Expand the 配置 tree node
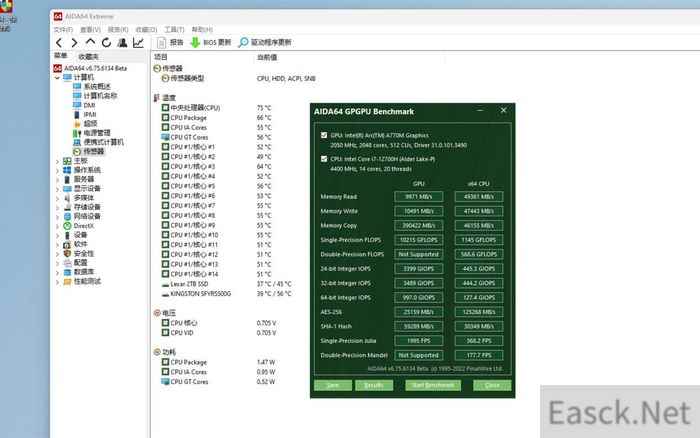 tap(57, 263)
